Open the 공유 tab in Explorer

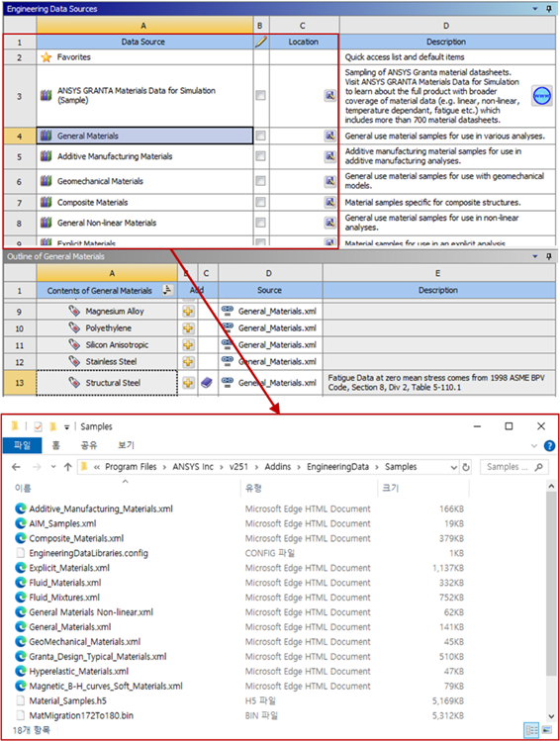pos(88,445)
